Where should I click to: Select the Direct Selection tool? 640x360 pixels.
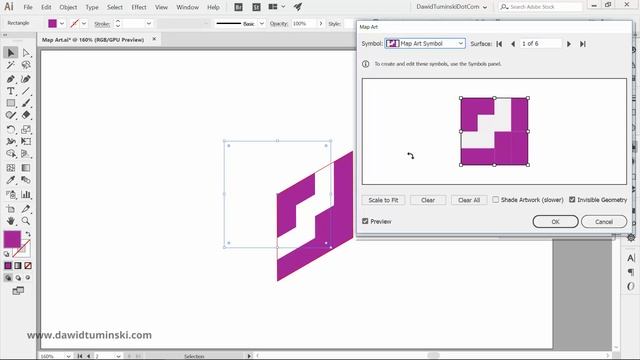click(x=26, y=53)
